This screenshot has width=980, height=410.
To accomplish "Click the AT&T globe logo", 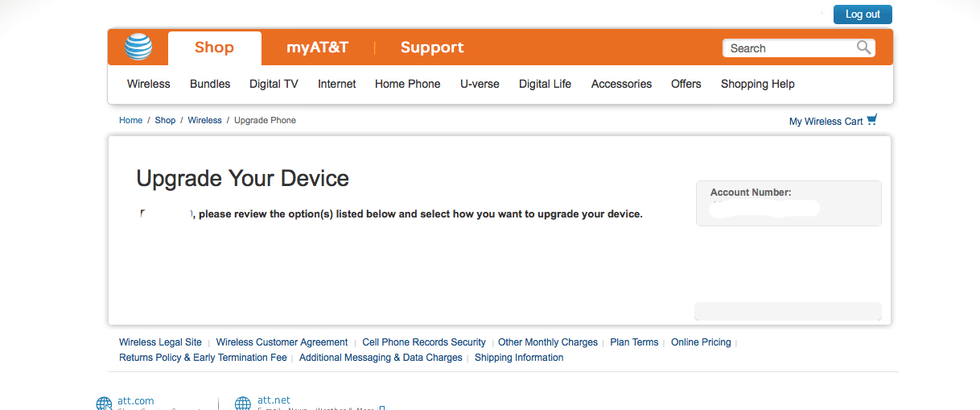I will click(138, 47).
